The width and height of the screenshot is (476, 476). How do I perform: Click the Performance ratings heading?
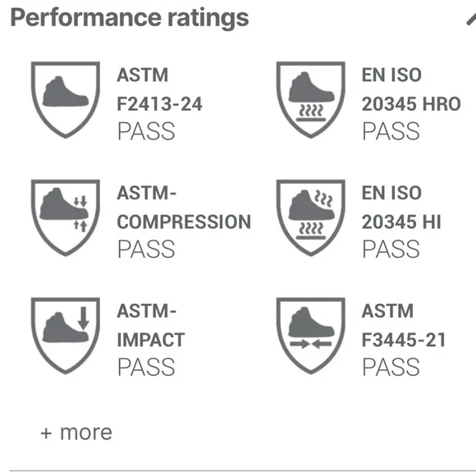130,18
